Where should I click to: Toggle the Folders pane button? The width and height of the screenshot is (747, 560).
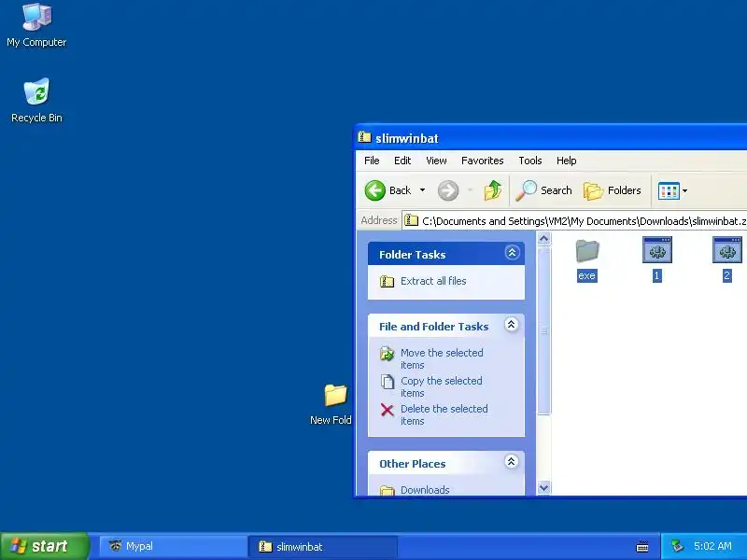[x=613, y=190]
